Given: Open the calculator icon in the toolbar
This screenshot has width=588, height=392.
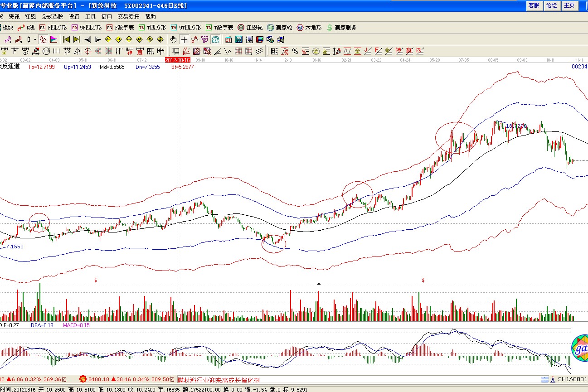Looking at the screenshot, I should [238, 39].
